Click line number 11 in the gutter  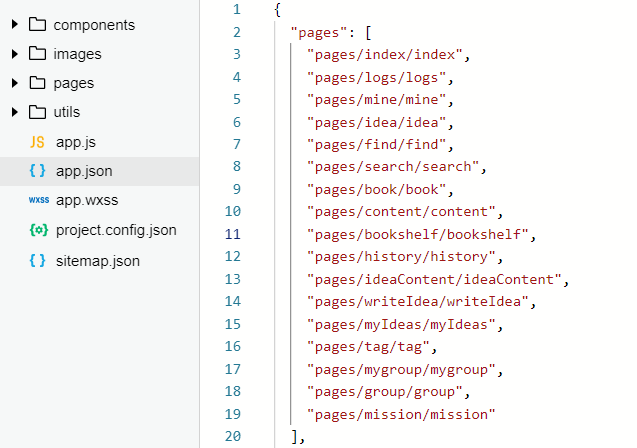coord(232,234)
